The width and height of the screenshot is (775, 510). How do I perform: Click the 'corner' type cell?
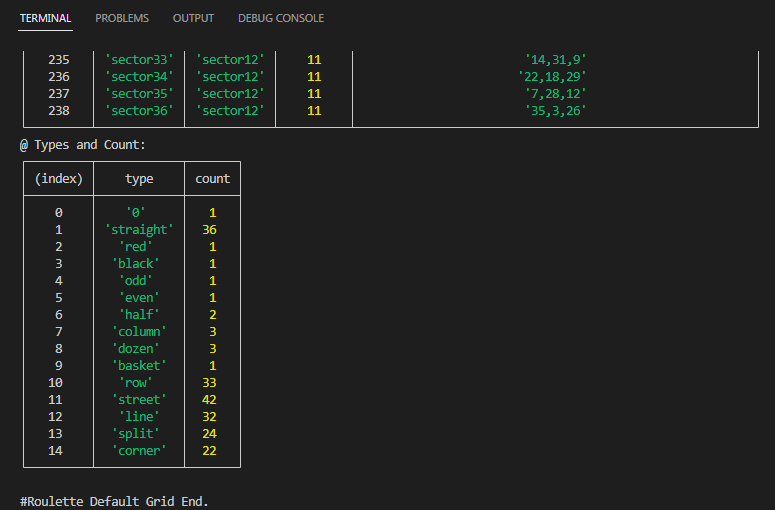point(139,450)
